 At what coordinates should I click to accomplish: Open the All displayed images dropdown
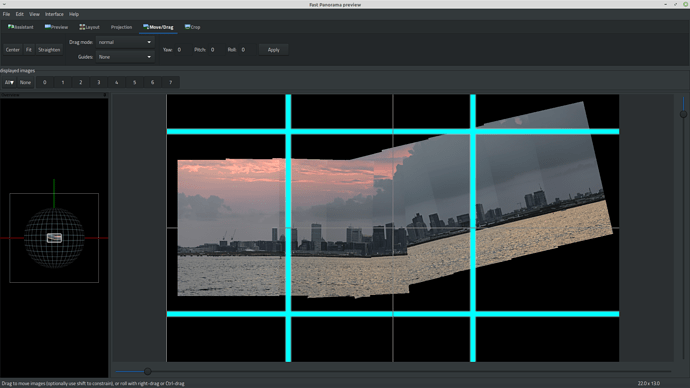pos(9,82)
